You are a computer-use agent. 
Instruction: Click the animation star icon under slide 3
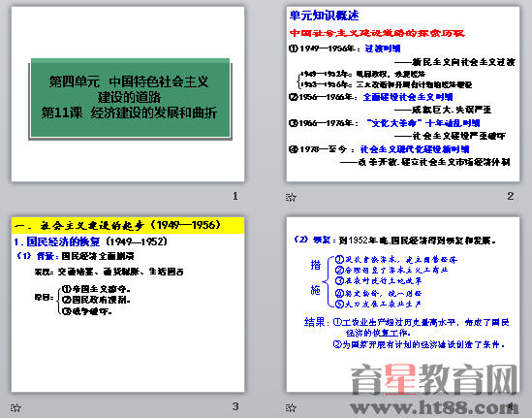tap(16, 407)
